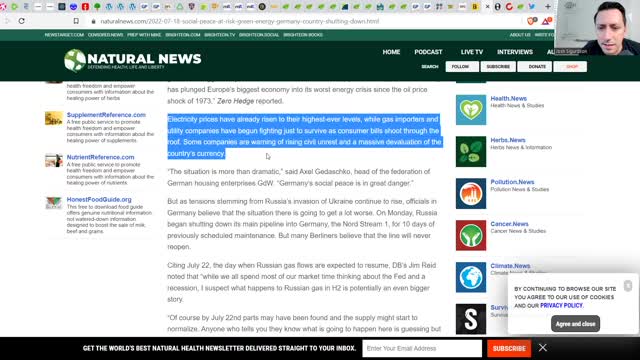Open the HonestFoodGuide.org link
The height and width of the screenshot is (360, 640).
point(99,199)
